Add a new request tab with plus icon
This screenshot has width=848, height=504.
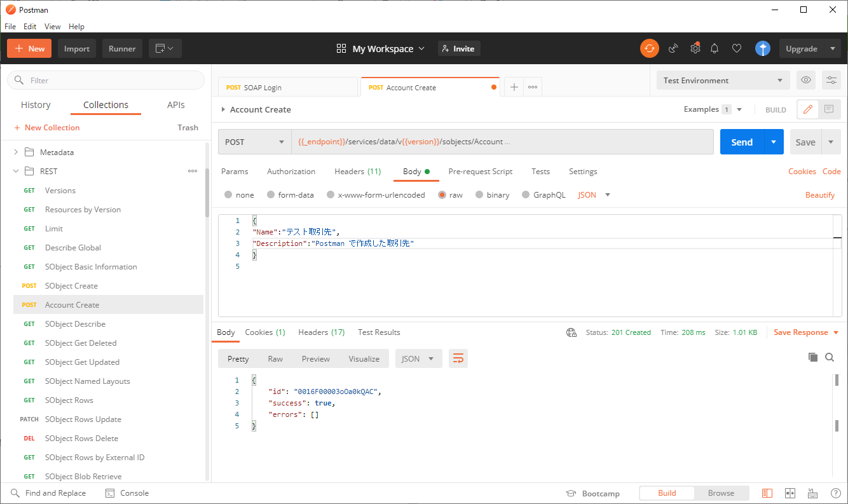tap(514, 87)
